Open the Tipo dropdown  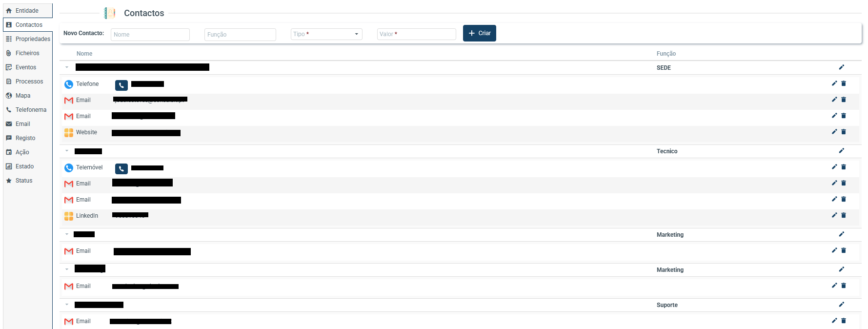click(326, 34)
